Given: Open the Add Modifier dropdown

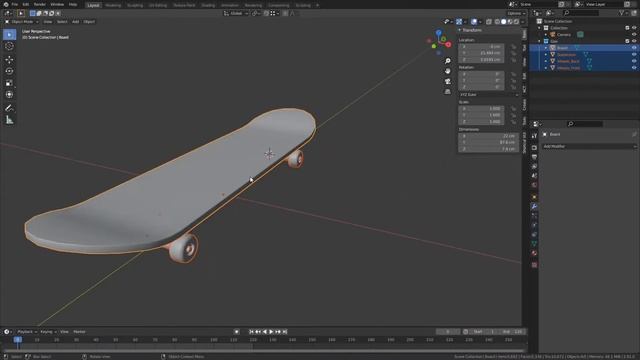Looking at the screenshot, I should click(x=589, y=146).
